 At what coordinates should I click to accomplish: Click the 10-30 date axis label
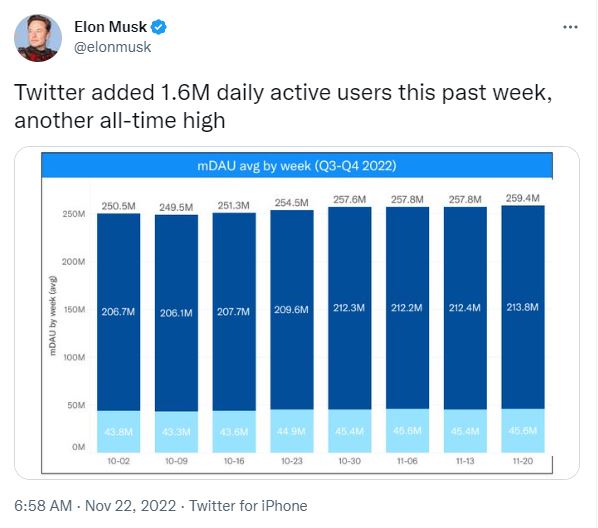click(349, 461)
